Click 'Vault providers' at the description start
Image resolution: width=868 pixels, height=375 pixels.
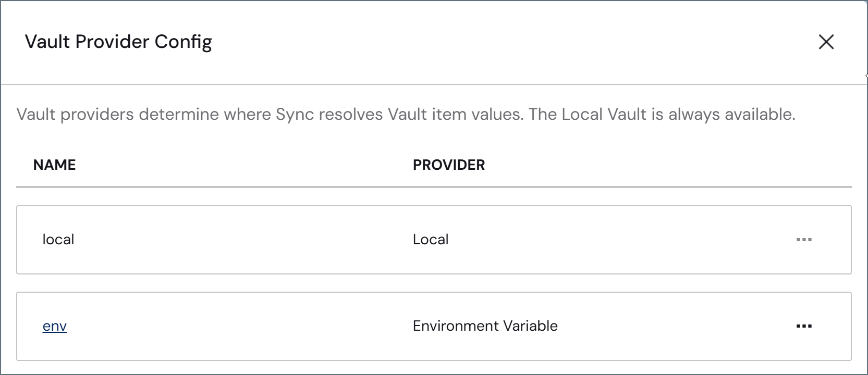75,115
